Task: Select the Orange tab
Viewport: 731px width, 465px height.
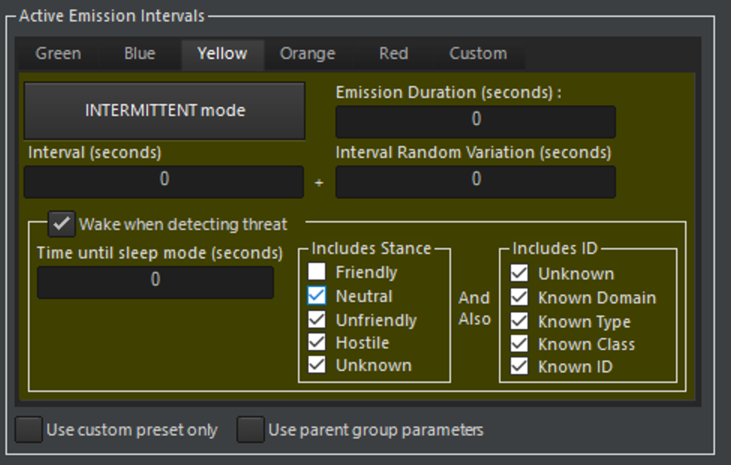Action: (307, 54)
